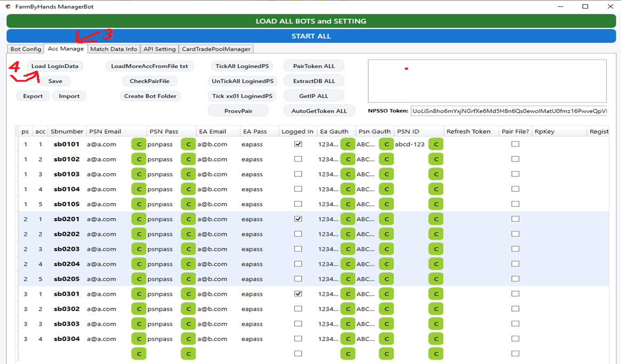Click the ProxyPair button
Viewport: 621px width, 364px height.
(238, 111)
